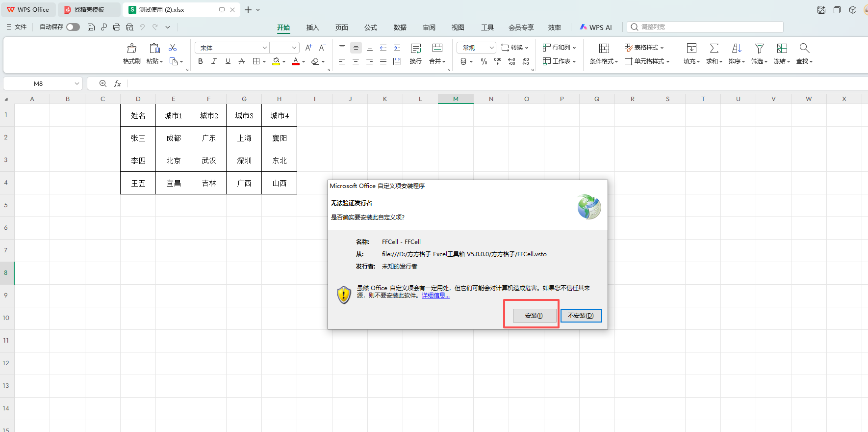The width and height of the screenshot is (868, 432).
Task: Apply underline formatting with the U icon
Action: click(228, 61)
